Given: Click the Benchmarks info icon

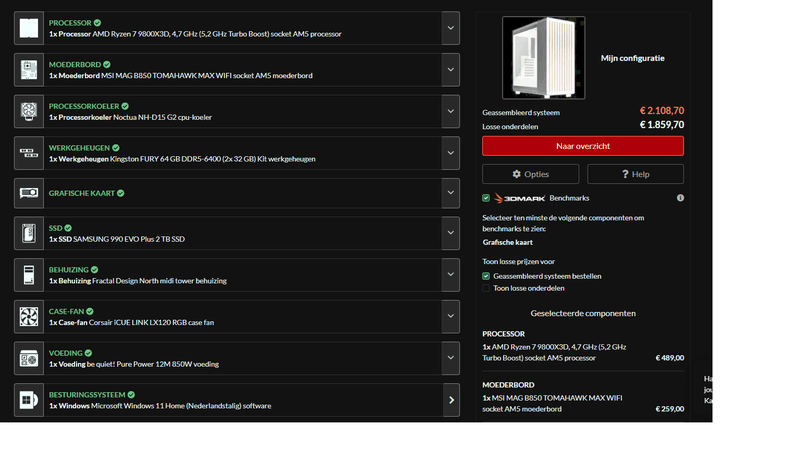Looking at the screenshot, I should pyautogui.click(x=680, y=198).
